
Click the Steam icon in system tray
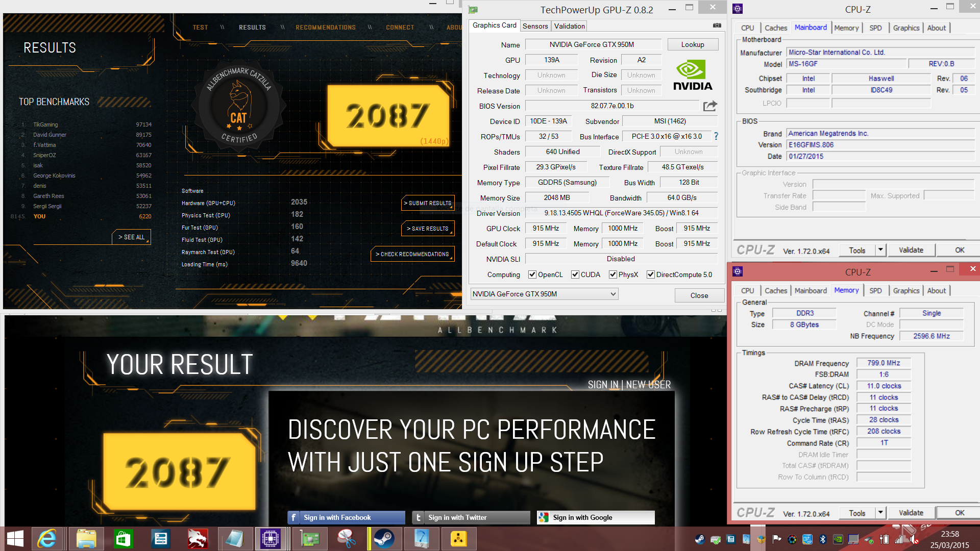point(700,539)
